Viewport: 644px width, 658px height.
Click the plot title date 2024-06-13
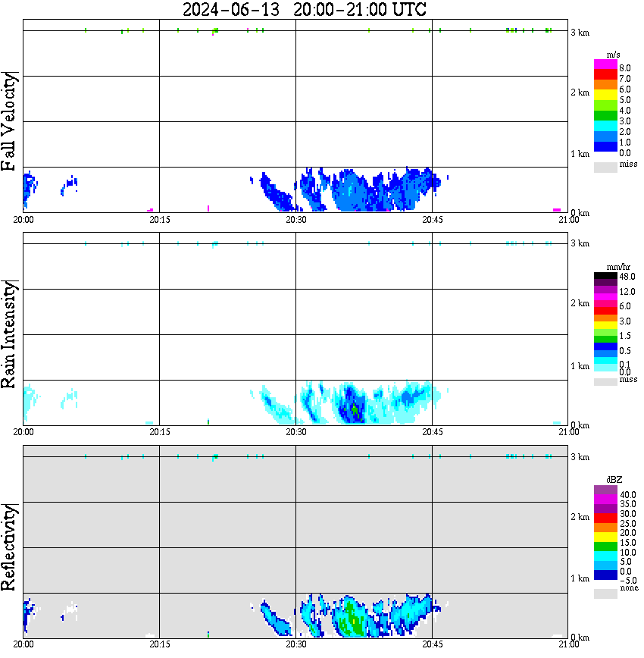(x=231, y=9)
